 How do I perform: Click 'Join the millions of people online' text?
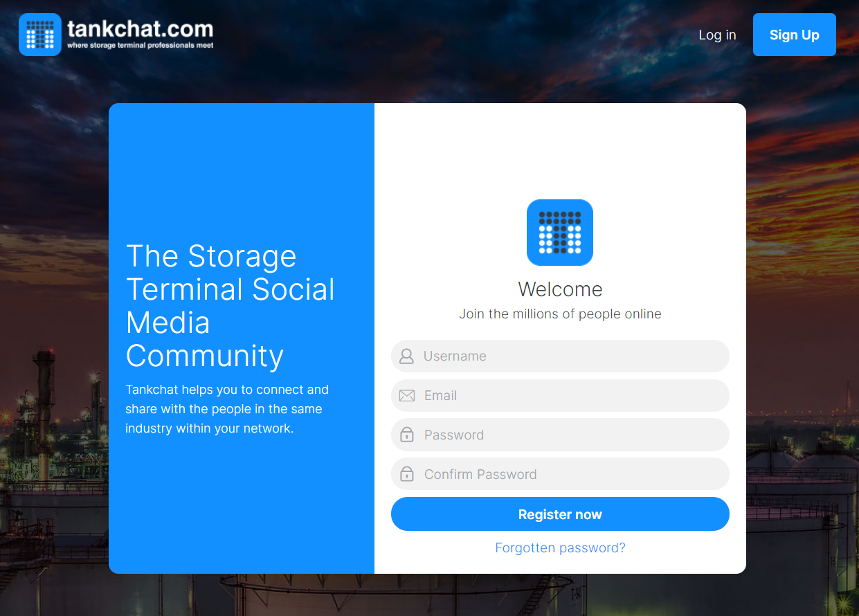(x=560, y=314)
